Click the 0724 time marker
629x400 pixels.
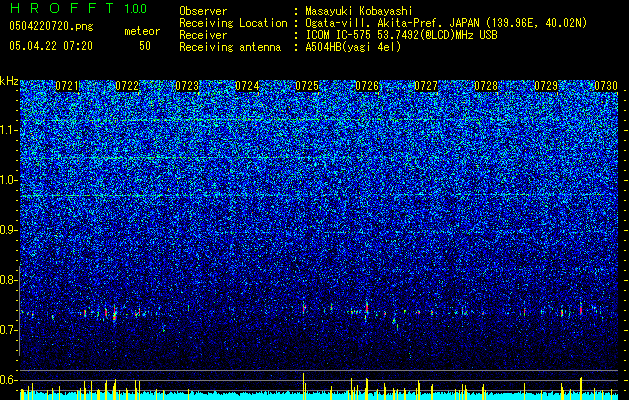[x=247, y=86]
